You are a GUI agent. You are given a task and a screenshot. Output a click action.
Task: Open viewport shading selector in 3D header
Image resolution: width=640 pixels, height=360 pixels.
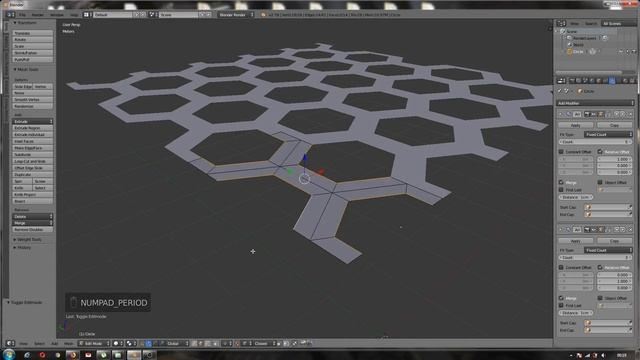tap(117, 344)
